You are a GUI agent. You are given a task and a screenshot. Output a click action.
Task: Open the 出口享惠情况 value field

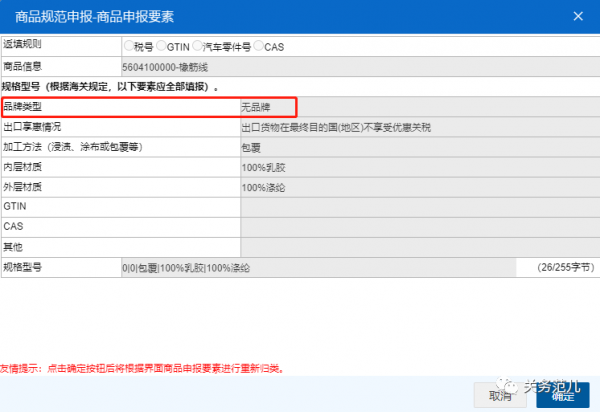(418, 127)
